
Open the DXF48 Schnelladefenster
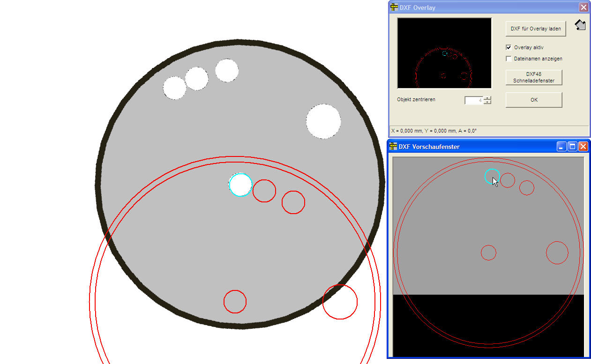[533, 77]
